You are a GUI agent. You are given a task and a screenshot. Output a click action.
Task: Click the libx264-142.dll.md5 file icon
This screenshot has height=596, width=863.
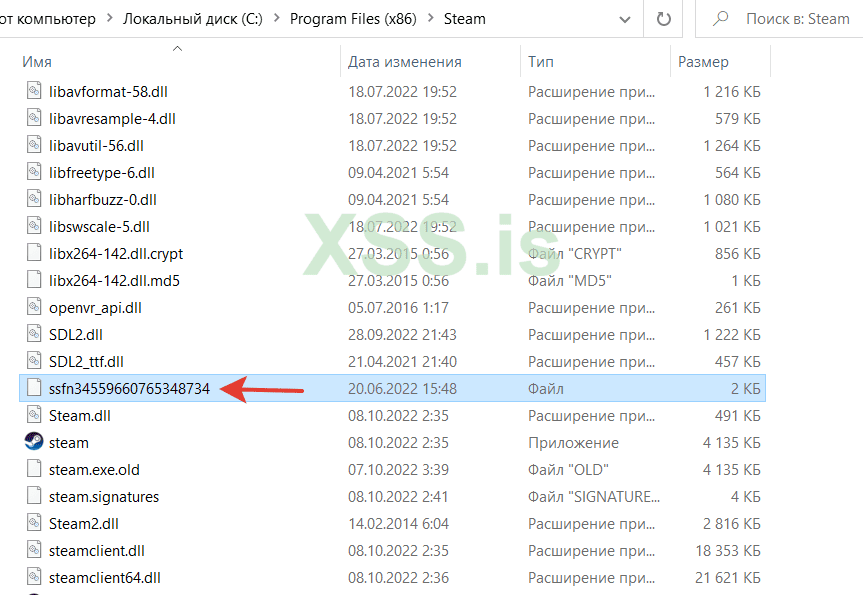pyautogui.click(x=34, y=279)
